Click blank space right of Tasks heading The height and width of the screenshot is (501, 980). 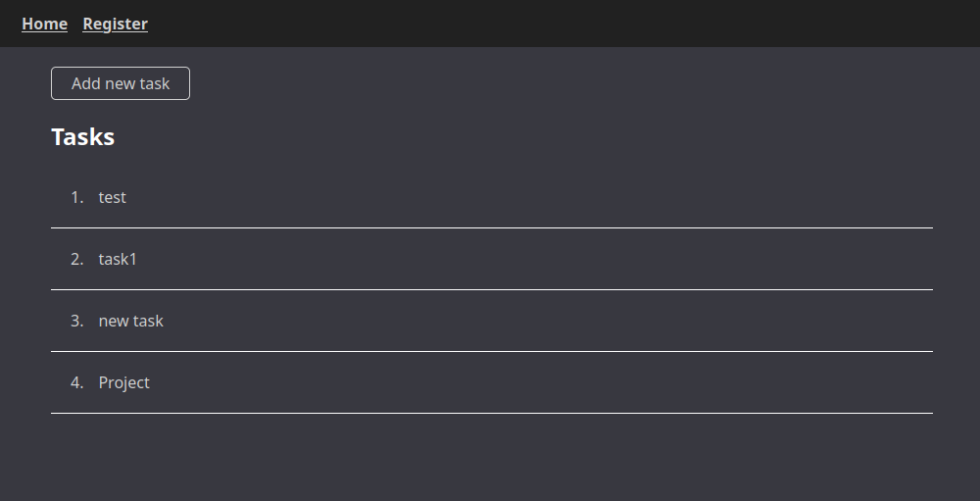pos(490,137)
